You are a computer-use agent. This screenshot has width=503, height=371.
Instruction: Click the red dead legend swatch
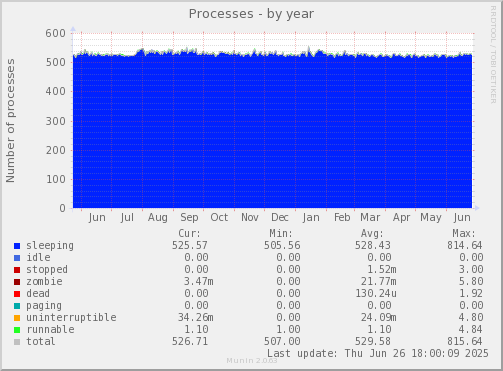(17, 294)
